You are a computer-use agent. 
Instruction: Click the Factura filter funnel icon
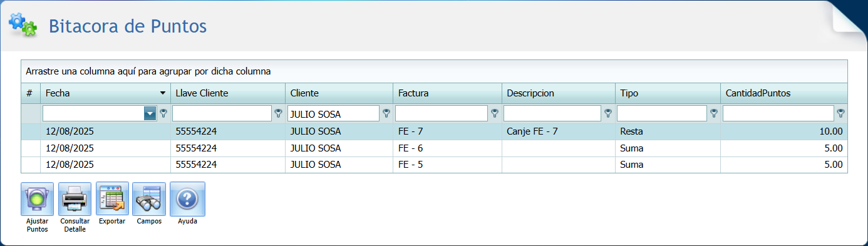tap(495, 113)
